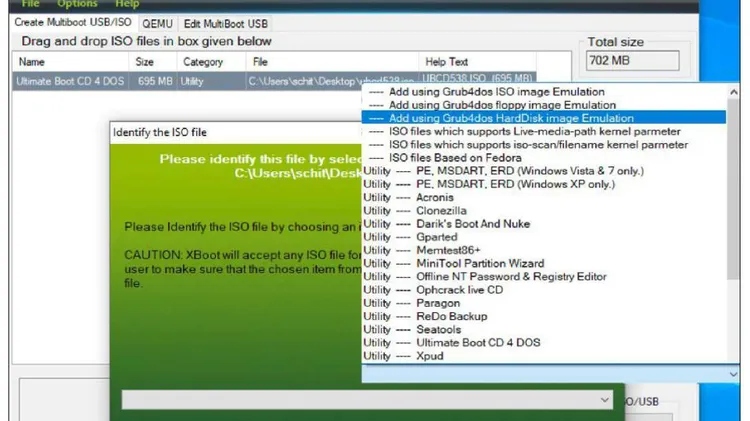This screenshot has width=750, height=421.
Task: Sort list by Category column header
Action: coord(211,62)
